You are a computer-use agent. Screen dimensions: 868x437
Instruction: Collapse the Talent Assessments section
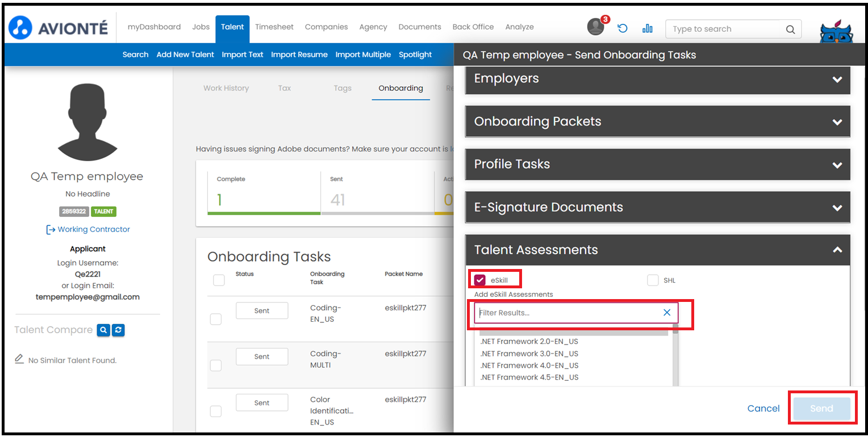pyautogui.click(x=657, y=250)
